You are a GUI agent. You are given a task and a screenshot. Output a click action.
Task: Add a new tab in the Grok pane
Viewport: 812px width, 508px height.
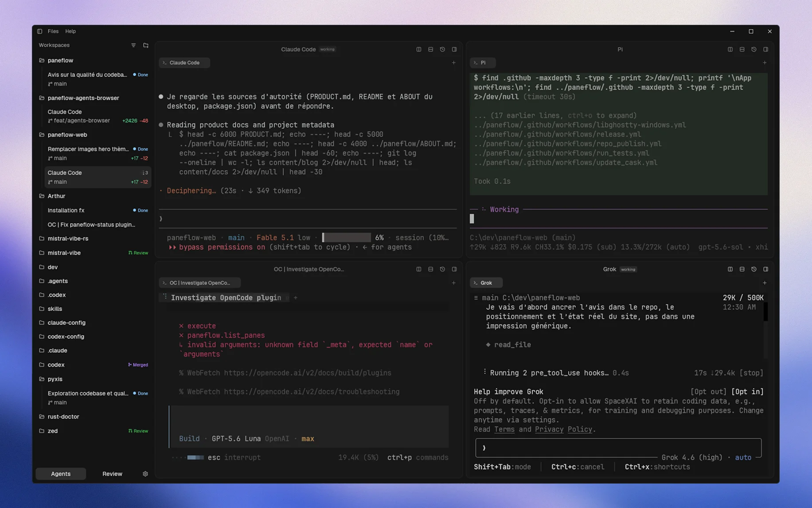tap(765, 283)
